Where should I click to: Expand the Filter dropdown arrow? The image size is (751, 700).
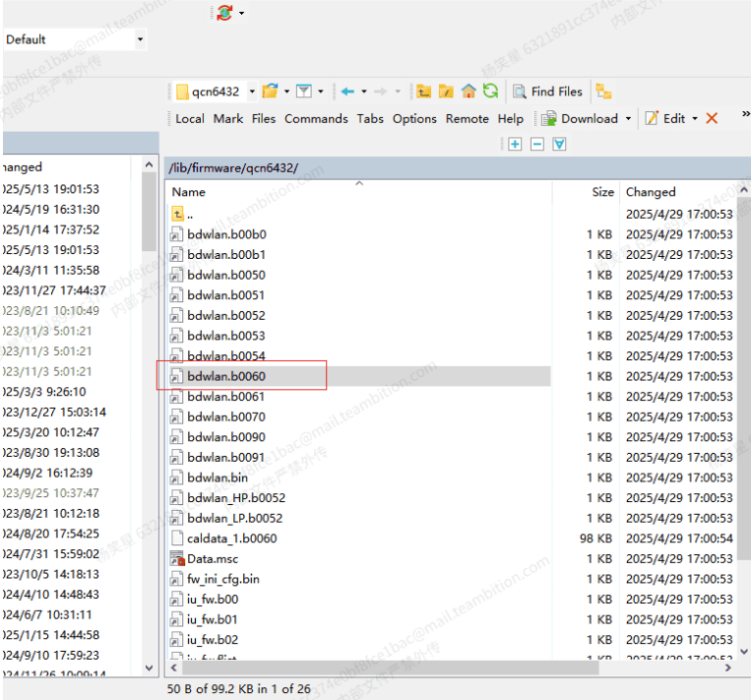[321, 91]
